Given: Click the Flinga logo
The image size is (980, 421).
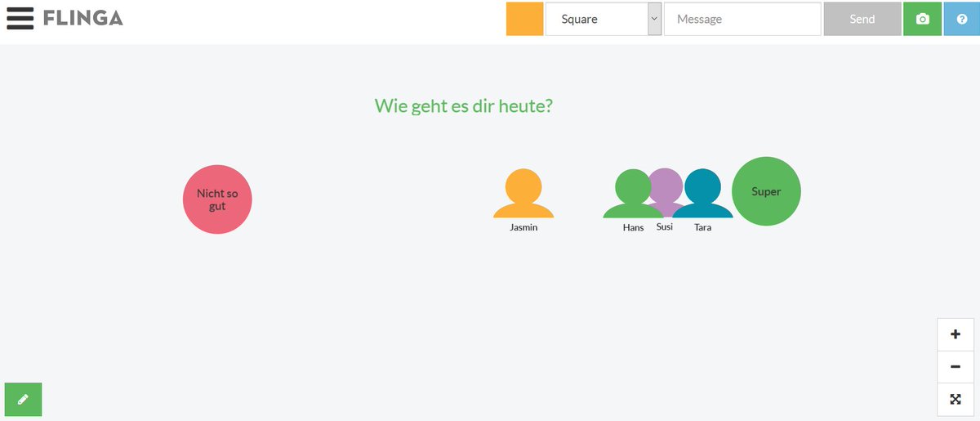Looking at the screenshot, I should pos(83,18).
